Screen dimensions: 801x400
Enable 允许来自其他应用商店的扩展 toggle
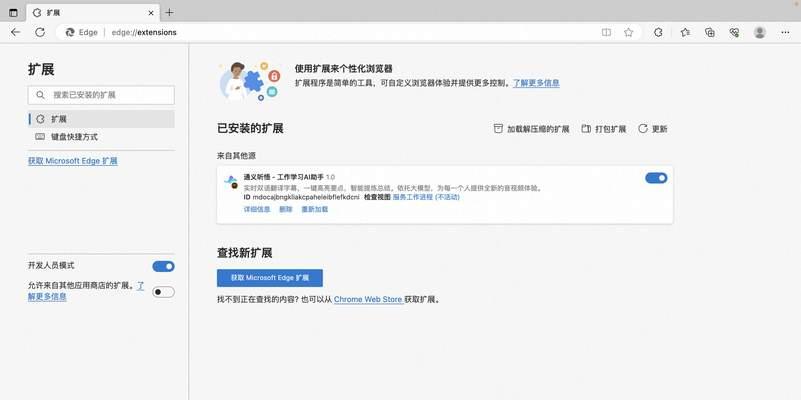(163, 292)
